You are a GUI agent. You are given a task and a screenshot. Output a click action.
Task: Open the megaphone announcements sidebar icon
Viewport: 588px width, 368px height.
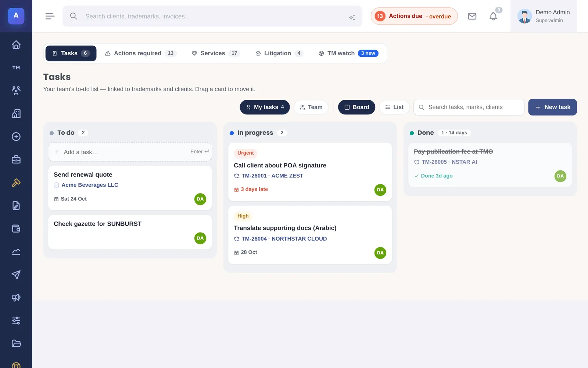pyautogui.click(x=16, y=298)
